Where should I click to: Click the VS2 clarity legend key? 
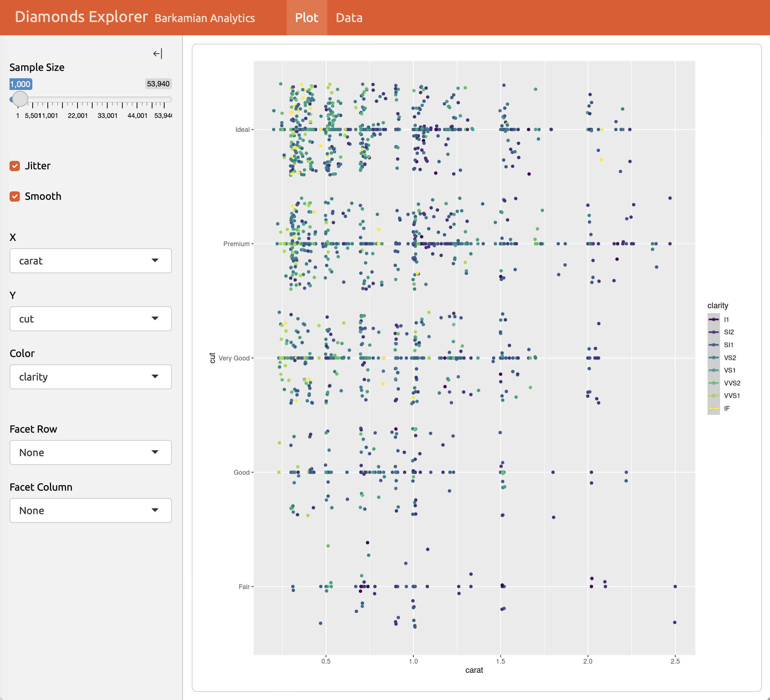(713, 357)
